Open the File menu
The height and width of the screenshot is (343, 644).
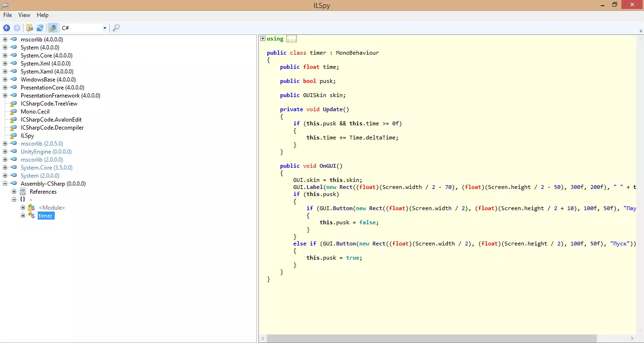[8, 15]
